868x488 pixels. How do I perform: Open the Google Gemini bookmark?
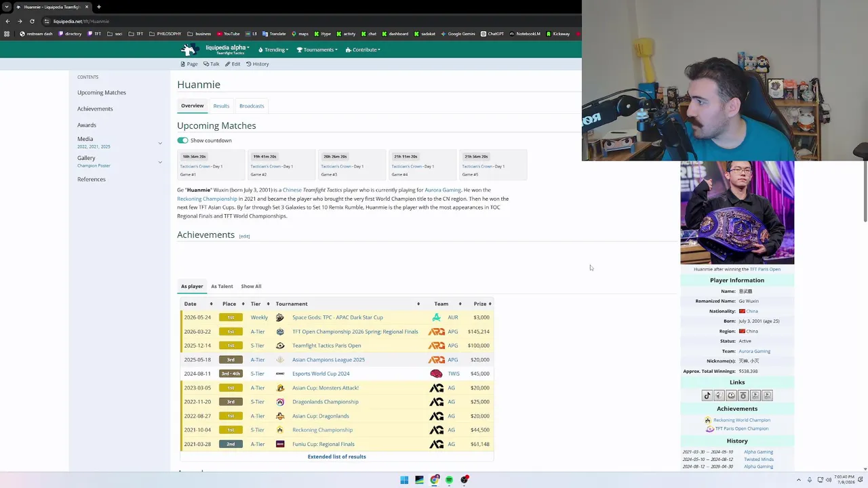(458, 34)
